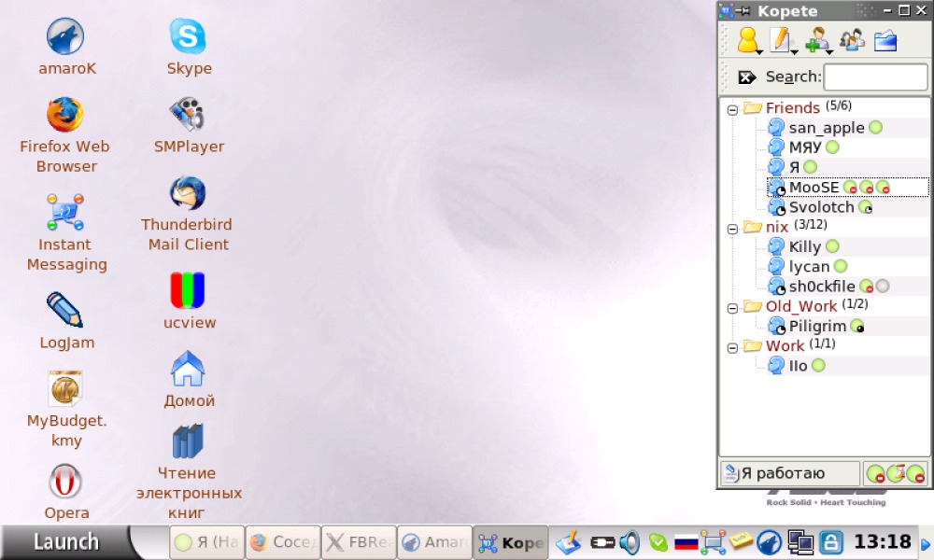Image resolution: width=934 pixels, height=560 pixels.
Task: Clear the Kopete search field
Action: click(747, 77)
